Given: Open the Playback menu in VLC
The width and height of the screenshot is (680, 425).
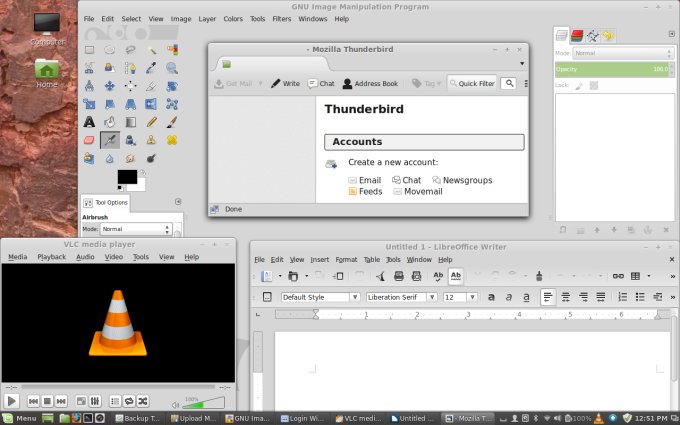Looking at the screenshot, I should [52, 257].
